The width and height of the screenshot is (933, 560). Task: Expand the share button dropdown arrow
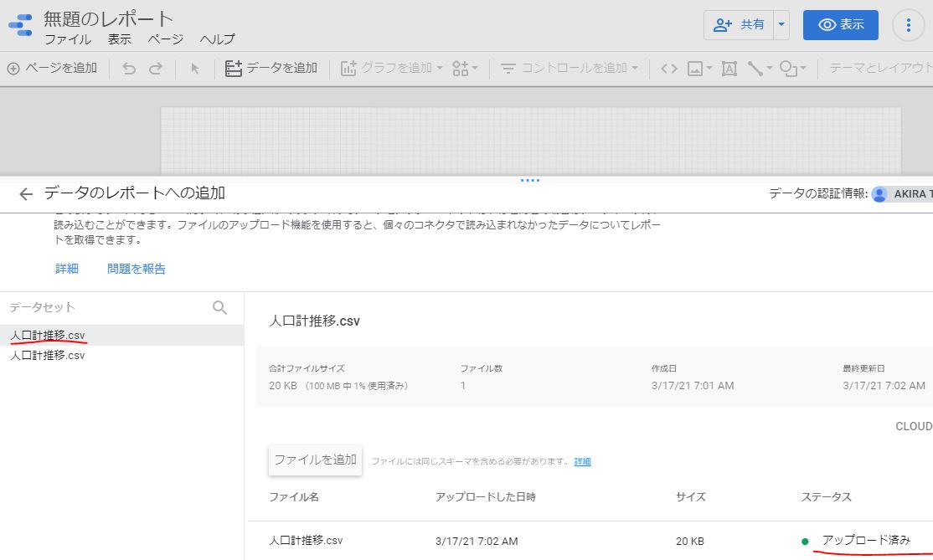[781, 25]
